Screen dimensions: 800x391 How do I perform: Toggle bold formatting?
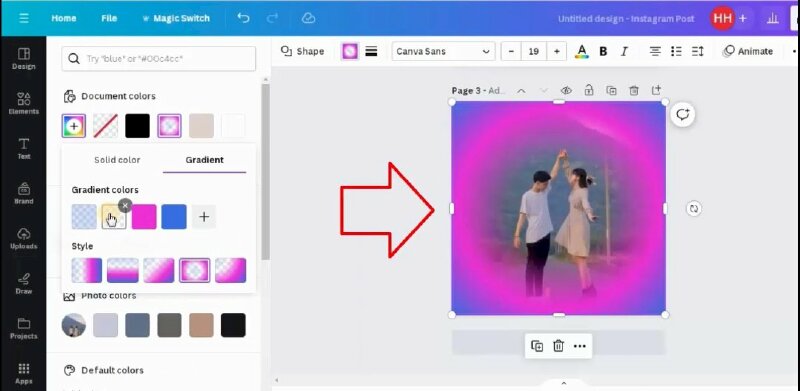click(x=603, y=51)
